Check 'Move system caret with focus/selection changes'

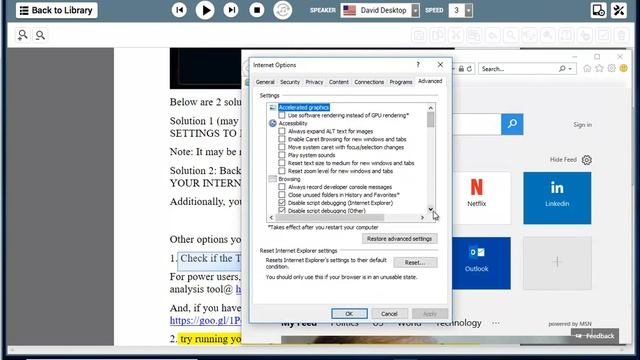(x=282, y=147)
